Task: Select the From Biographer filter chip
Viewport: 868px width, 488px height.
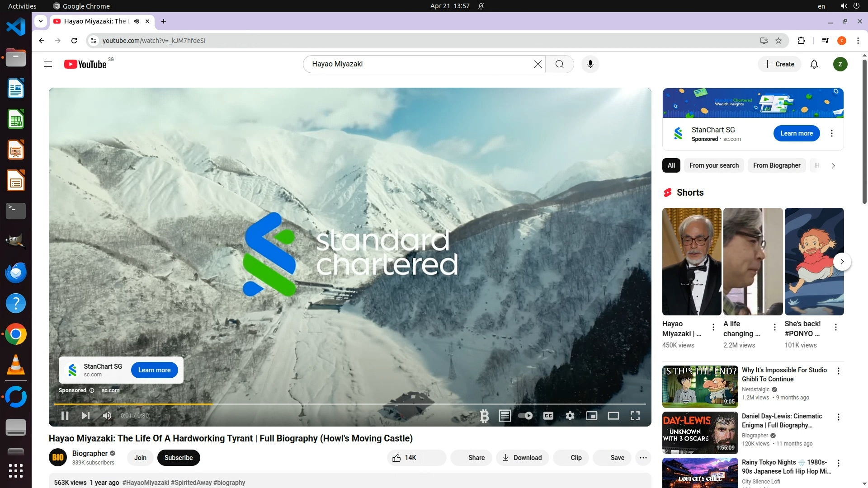Action: pyautogui.click(x=776, y=165)
